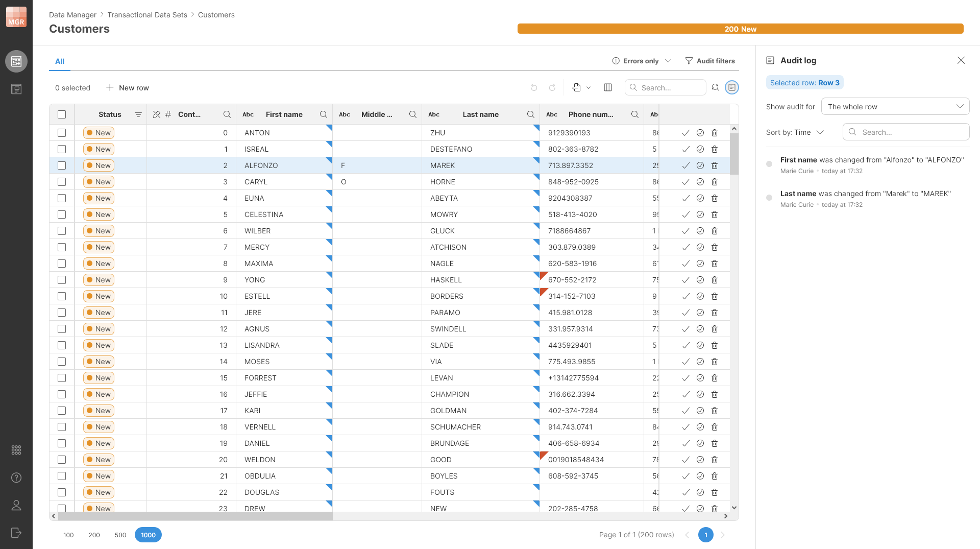980x549 pixels.
Task: Click the highlighted Audit log icon
Action: (x=732, y=87)
